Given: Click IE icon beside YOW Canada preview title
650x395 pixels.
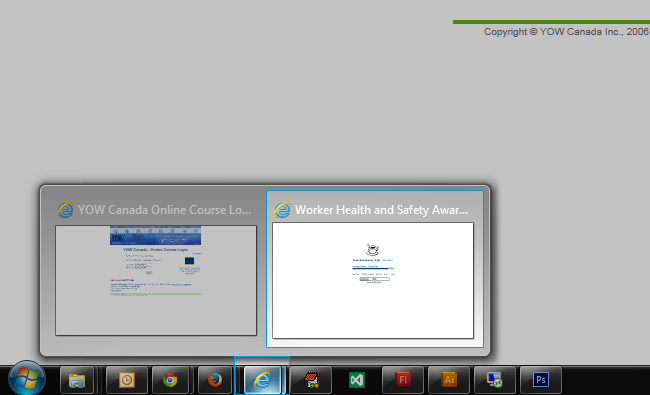Looking at the screenshot, I should [65, 210].
